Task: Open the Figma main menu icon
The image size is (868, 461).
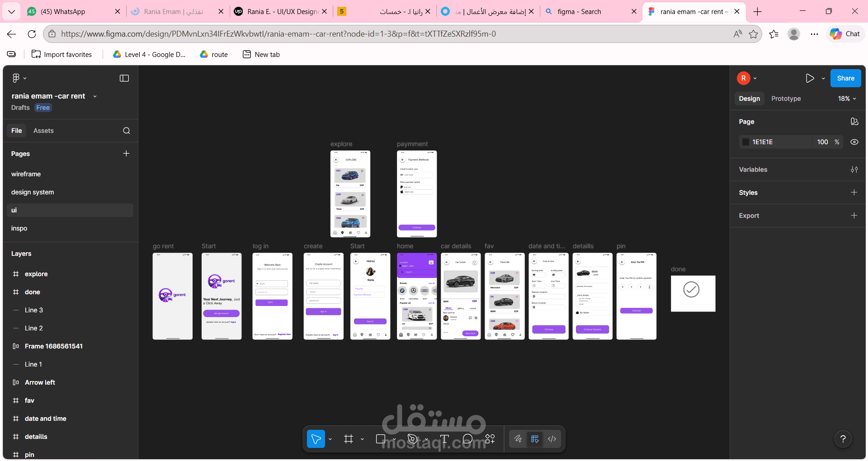Action: (16, 78)
